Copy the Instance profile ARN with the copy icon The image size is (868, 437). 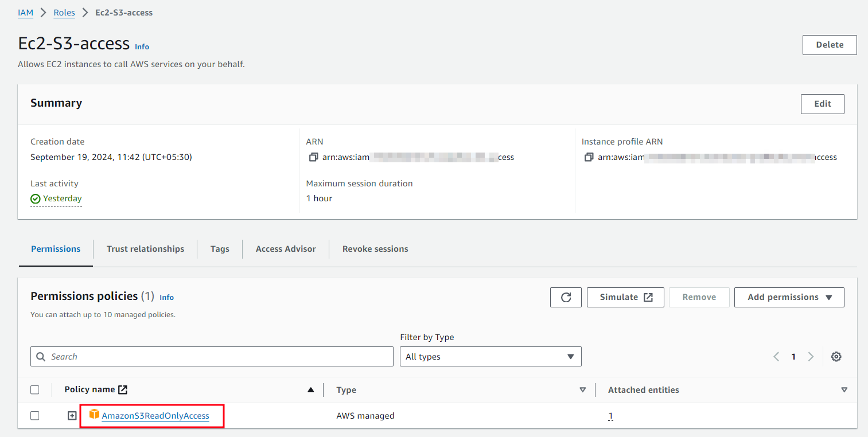(589, 157)
